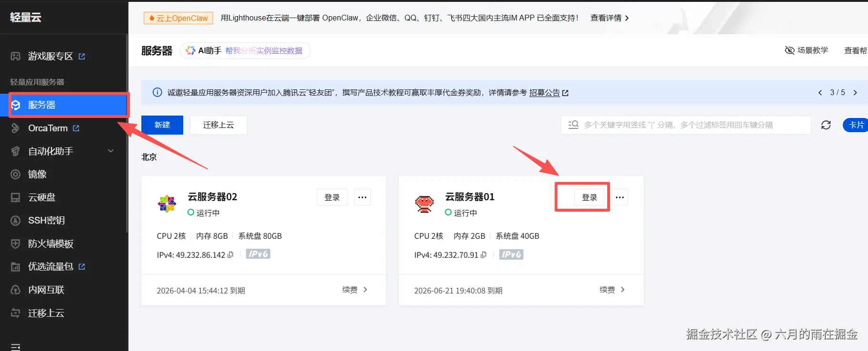The image size is (868, 351).
Task: Click the 镜像 disc icon
Action: 16,174
